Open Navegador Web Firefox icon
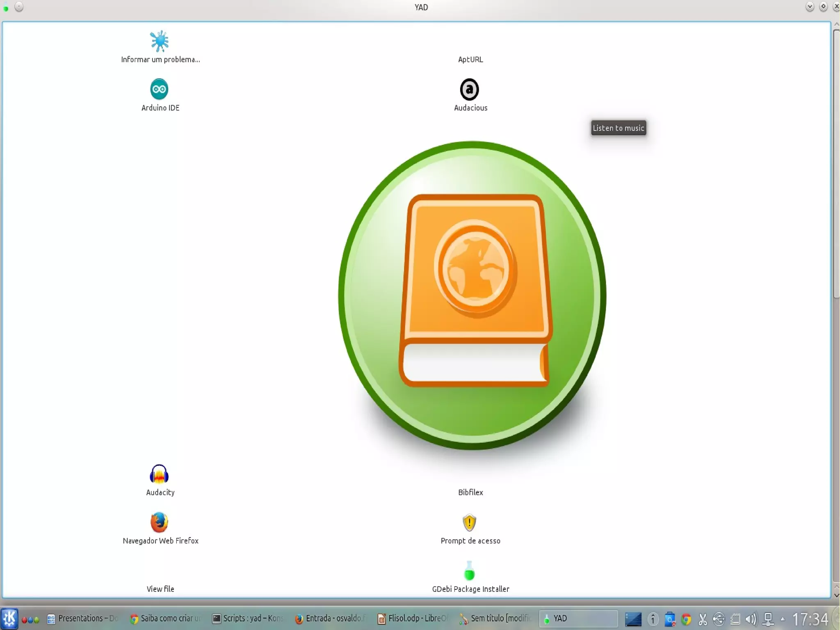 [x=159, y=522]
